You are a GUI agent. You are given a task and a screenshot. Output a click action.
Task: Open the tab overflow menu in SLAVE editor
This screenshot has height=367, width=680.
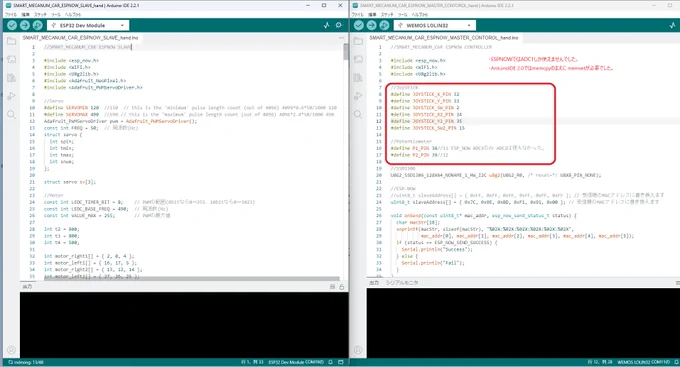pos(342,38)
